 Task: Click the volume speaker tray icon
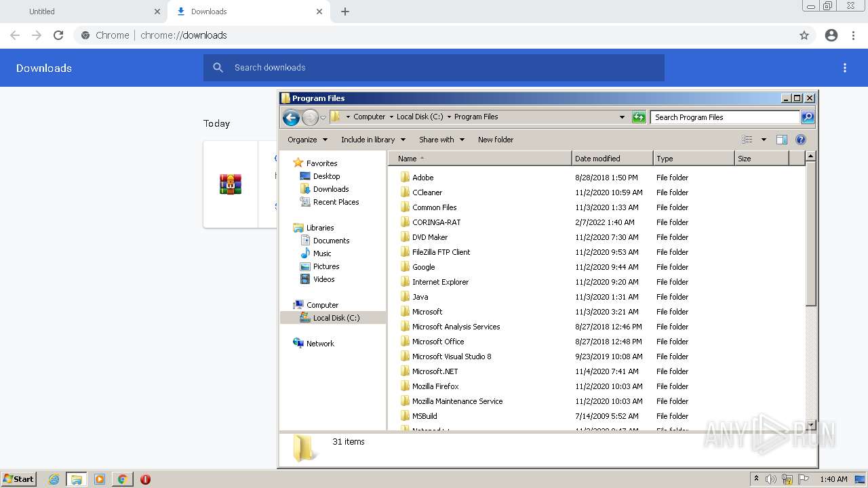(x=771, y=479)
